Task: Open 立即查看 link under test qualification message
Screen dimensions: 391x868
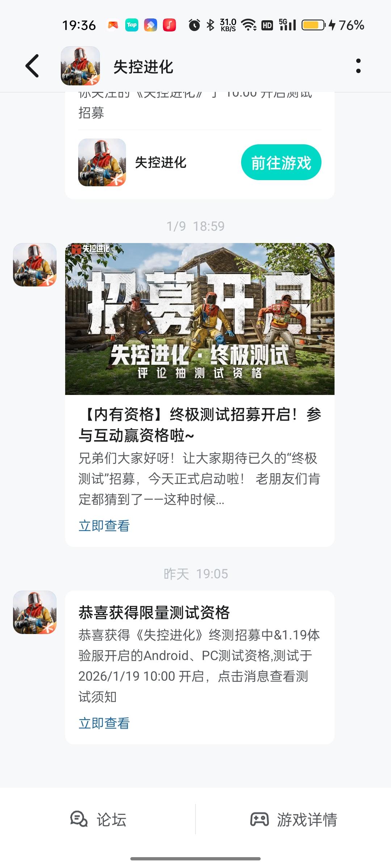Action: pos(104,723)
